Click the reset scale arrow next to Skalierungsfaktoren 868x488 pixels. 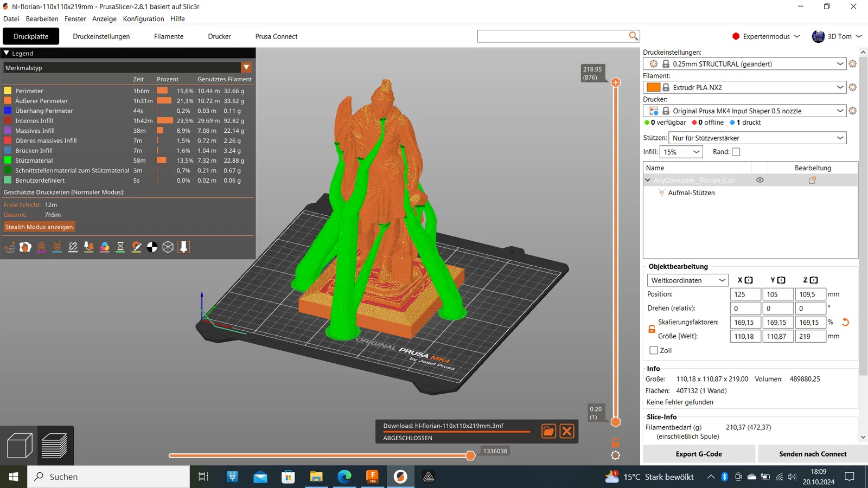pos(845,322)
